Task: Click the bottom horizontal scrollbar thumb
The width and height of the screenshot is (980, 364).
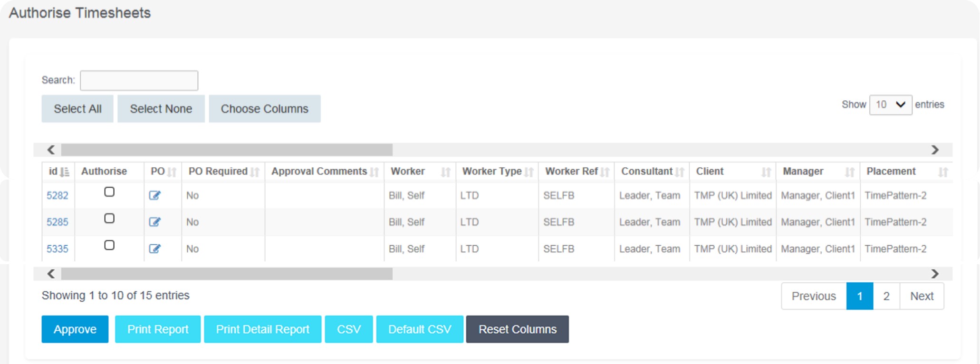Action: coord(227,274)
